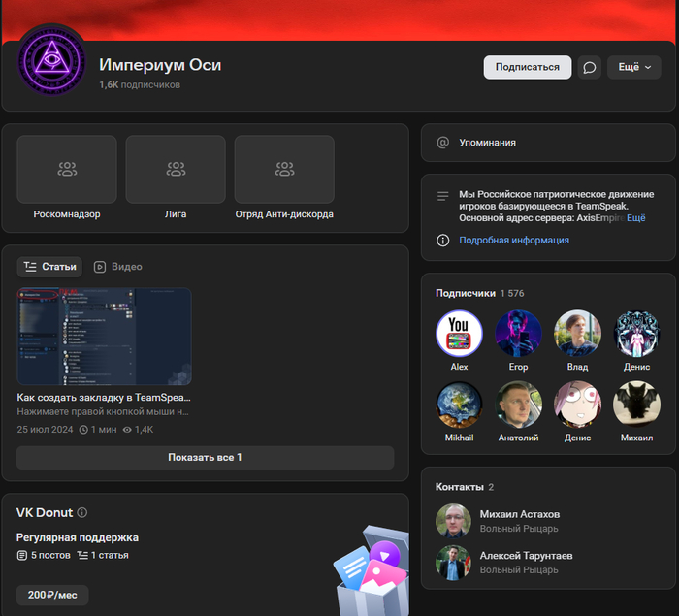This screenshot has width=679, height=616.
Task: Open Alex's subscriber avatar
Action: pos(459,334)
